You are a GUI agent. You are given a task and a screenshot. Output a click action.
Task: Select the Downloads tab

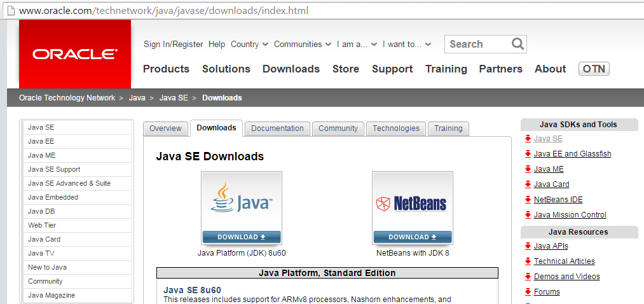216,128
